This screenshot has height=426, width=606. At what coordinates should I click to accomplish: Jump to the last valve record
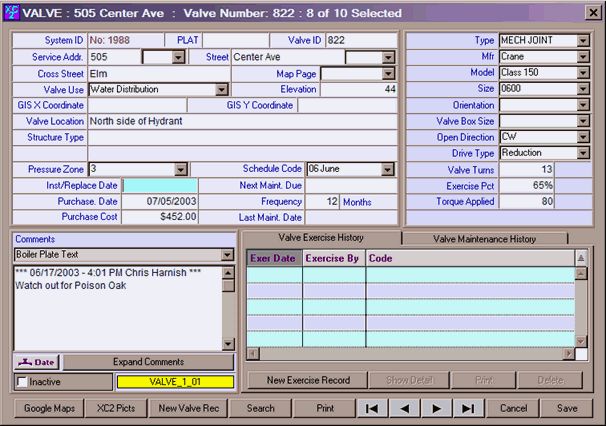(x=467, y=408)
